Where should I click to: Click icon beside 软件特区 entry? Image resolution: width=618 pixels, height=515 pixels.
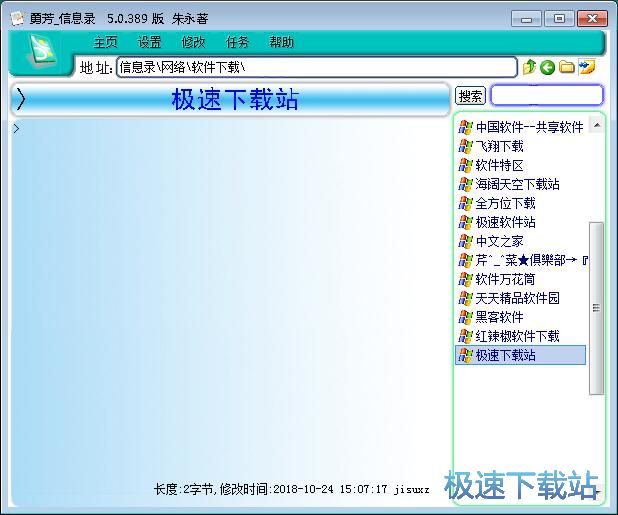[x=465, y=165]
